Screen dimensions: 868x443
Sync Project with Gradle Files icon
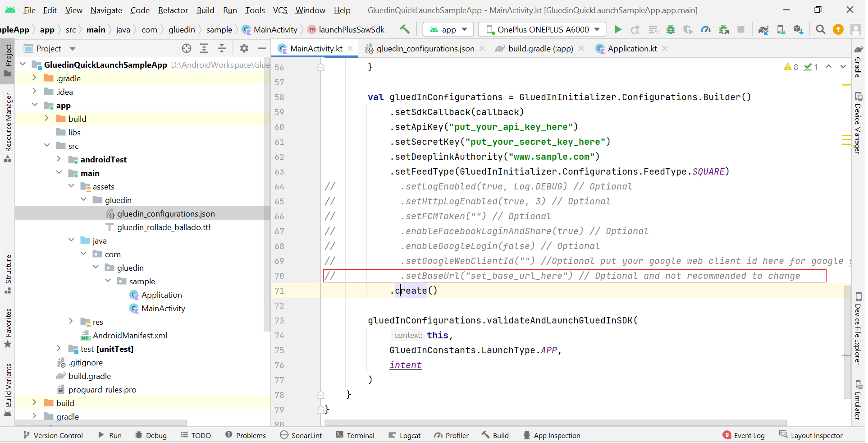point(763,29)
